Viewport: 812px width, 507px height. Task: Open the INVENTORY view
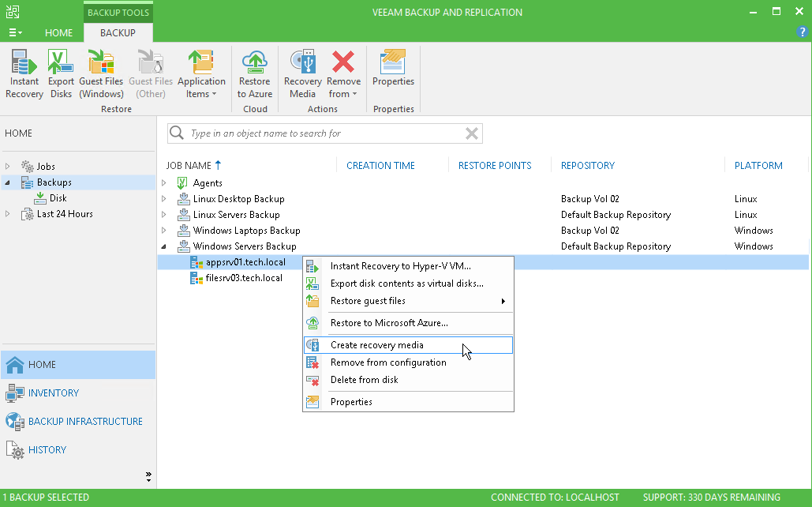pos(78,393)
